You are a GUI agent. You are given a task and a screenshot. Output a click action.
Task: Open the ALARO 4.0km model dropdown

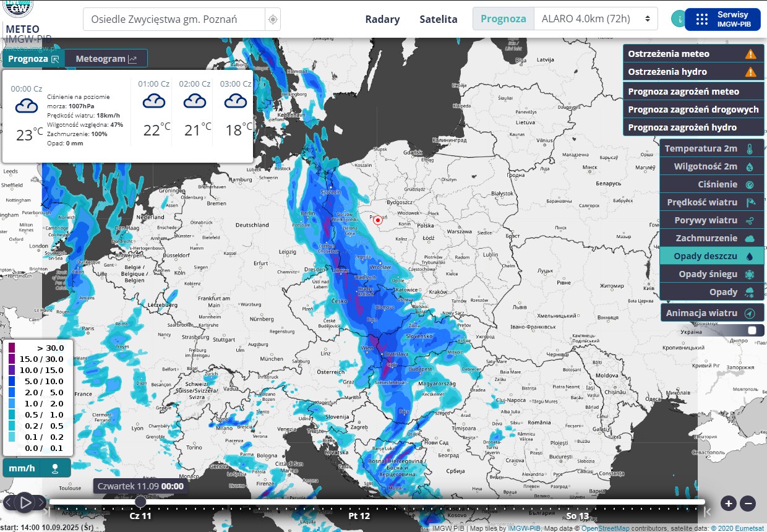click(x=596, y=19)
